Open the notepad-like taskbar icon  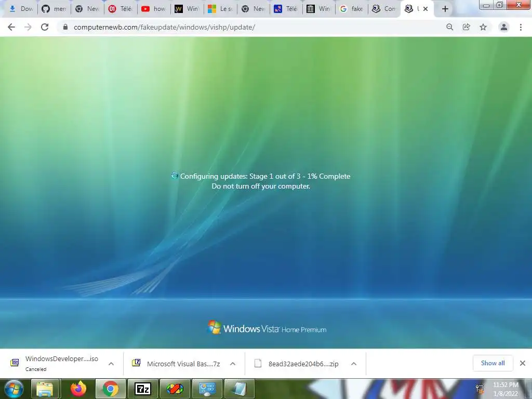tap(239, 389)
